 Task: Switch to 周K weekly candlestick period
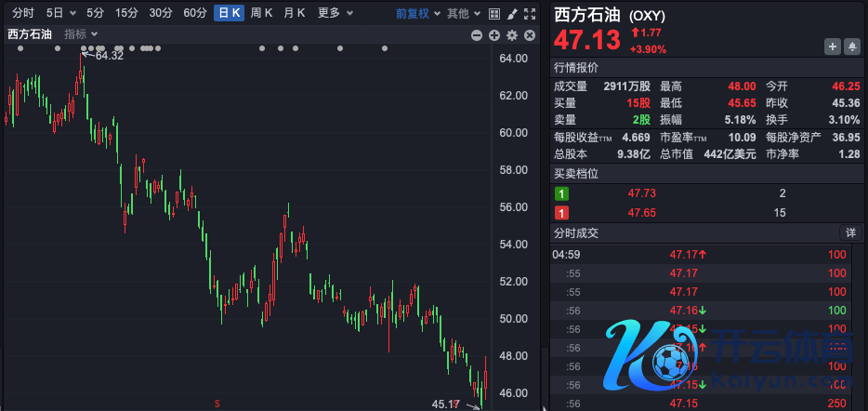pyautogui.click(x=262, y=13)
